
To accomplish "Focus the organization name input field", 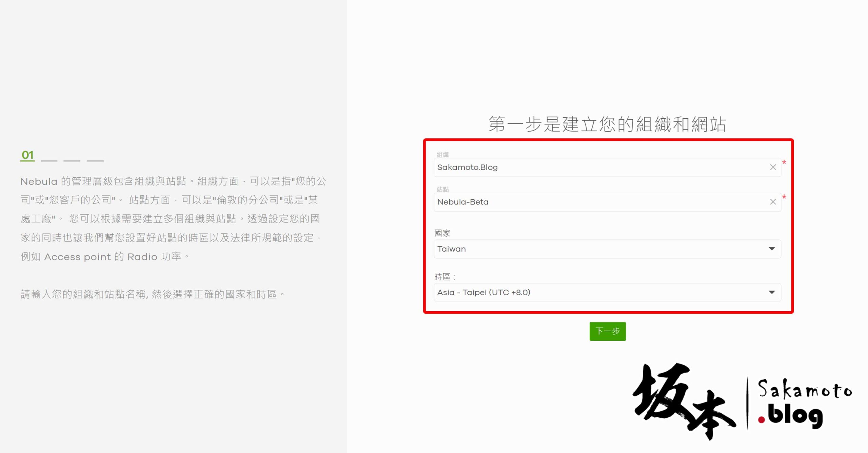I will coord(607,167).
